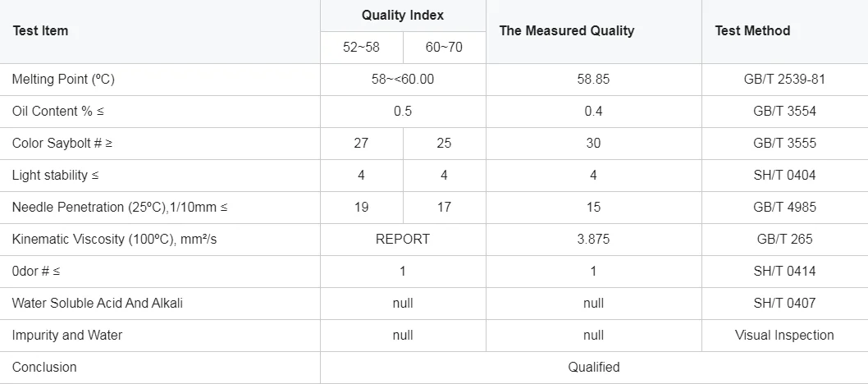Click the 3.875 measured viscosity value
The image size is (868, 384).
[593, 240]
